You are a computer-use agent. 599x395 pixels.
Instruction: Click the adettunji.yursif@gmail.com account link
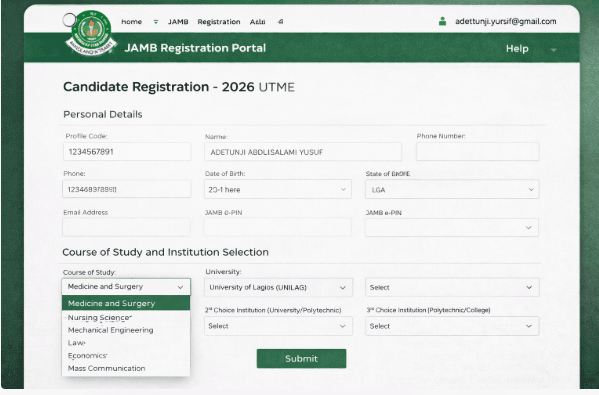(505, 21)
